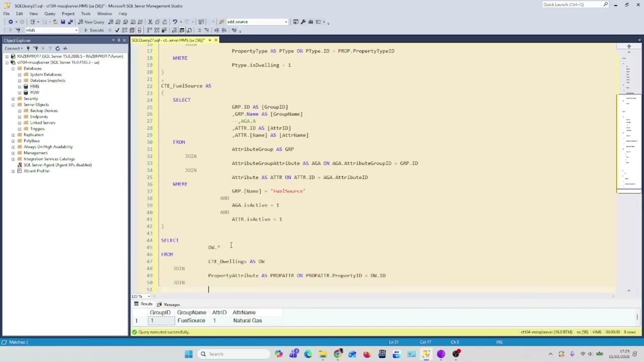644x362 pixels.
Task: Expand the System Databases folder
Action: [x=20, y=74]
